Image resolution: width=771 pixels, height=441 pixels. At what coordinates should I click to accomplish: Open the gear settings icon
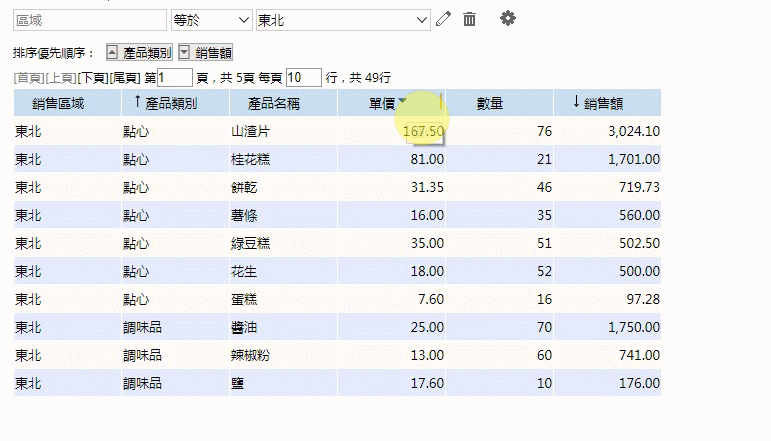click(x=508, y=19)
